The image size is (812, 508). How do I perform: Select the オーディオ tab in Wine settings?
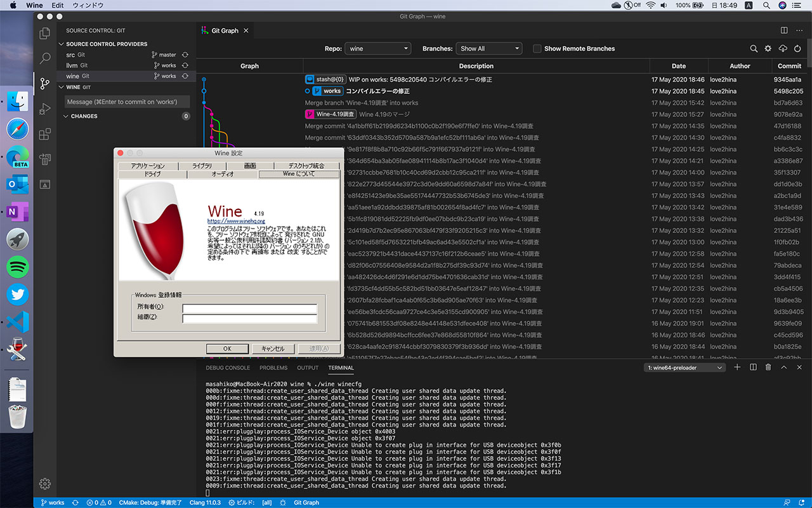click(223, 174)
